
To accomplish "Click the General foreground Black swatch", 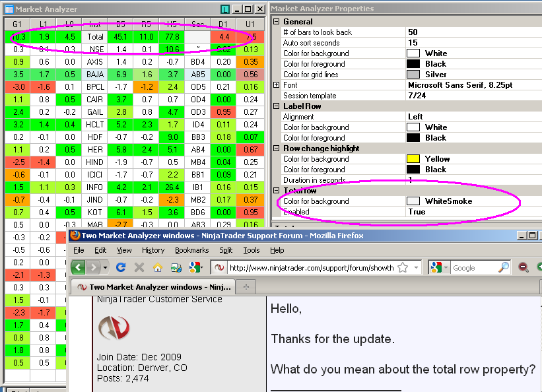I will [x=413, y=64].
